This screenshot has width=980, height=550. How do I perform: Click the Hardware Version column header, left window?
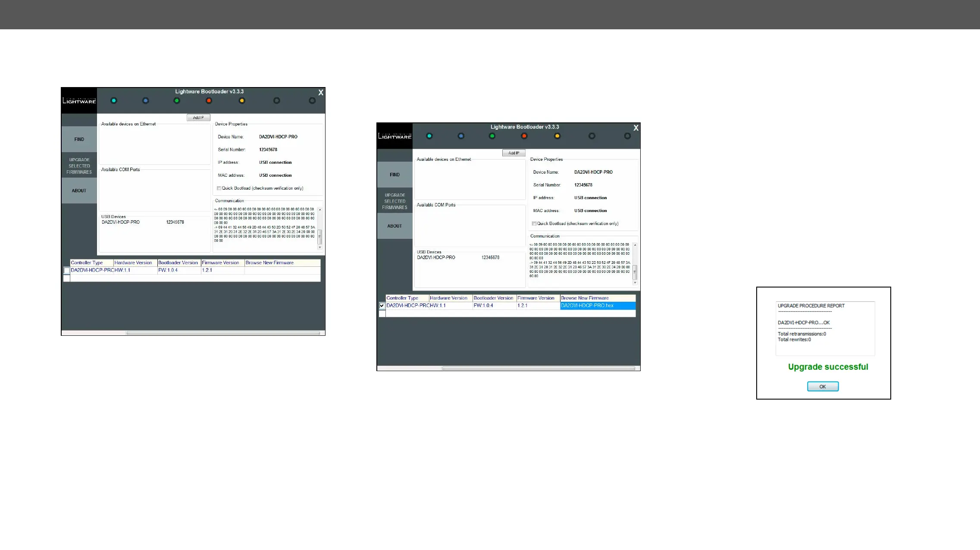point(135,263)
